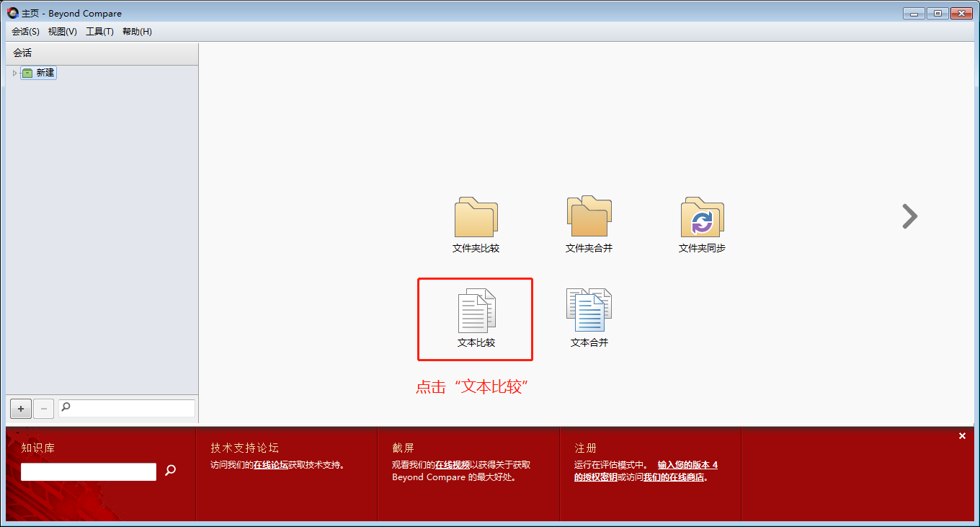Click the 新建 session folder icon

(x=27, y=73)
